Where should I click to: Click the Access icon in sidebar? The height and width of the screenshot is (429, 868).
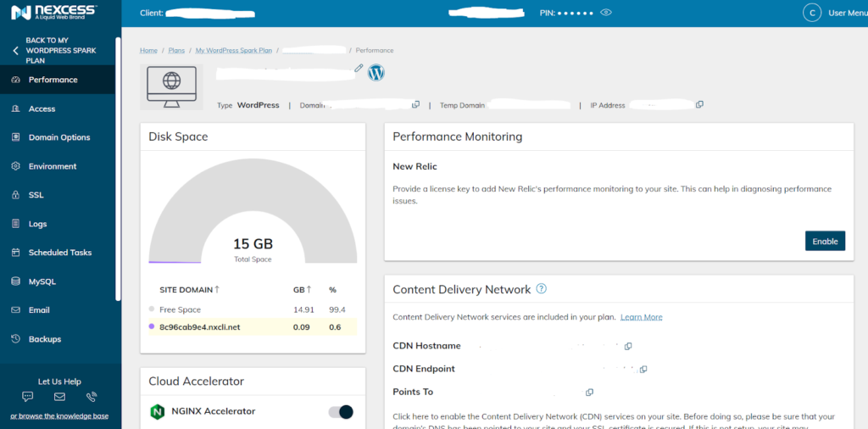coord(15,109)
